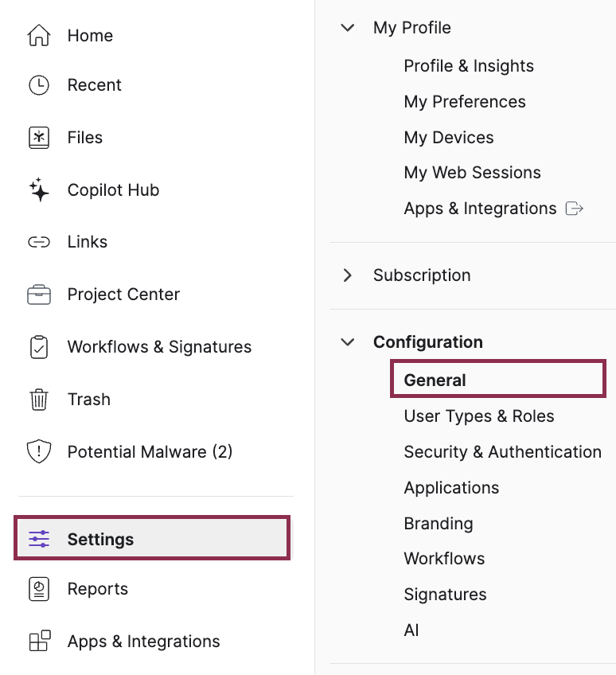Open Potential Malware shield icon
This screenshot has width=616, height=675.
tap(38, 451)
